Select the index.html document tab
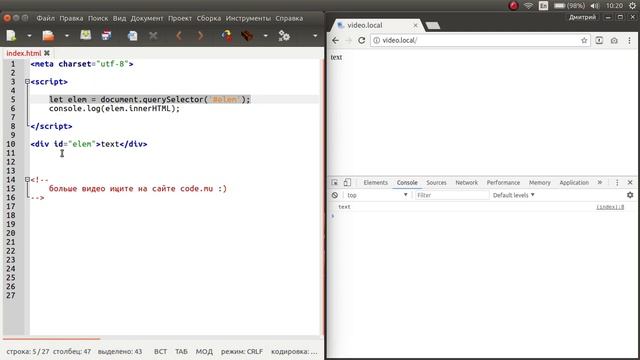This screenshot has width=640, height=360. pyautogui.click(x=24, y=53)
